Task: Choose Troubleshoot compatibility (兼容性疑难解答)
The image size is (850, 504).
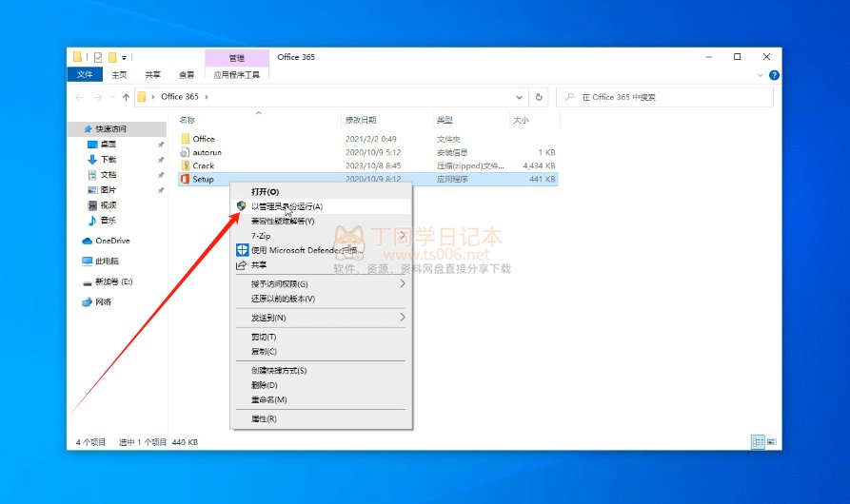Action: [321, 221]
